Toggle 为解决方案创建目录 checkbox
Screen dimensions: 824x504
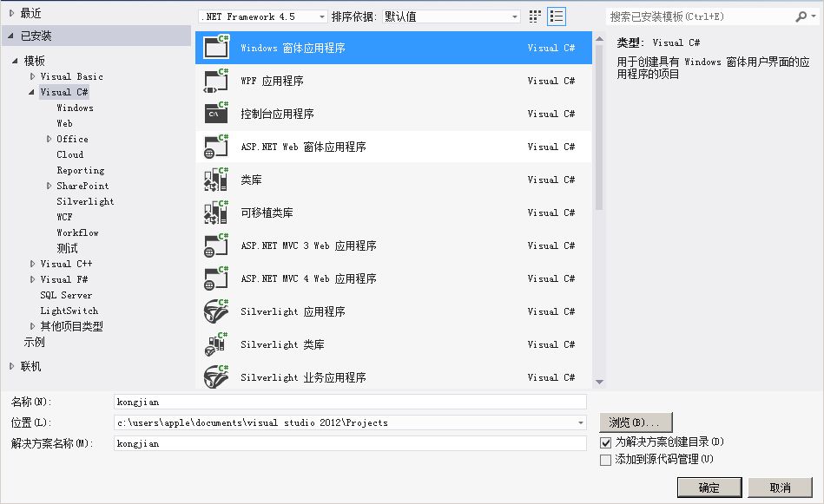(x=605, y=442)
